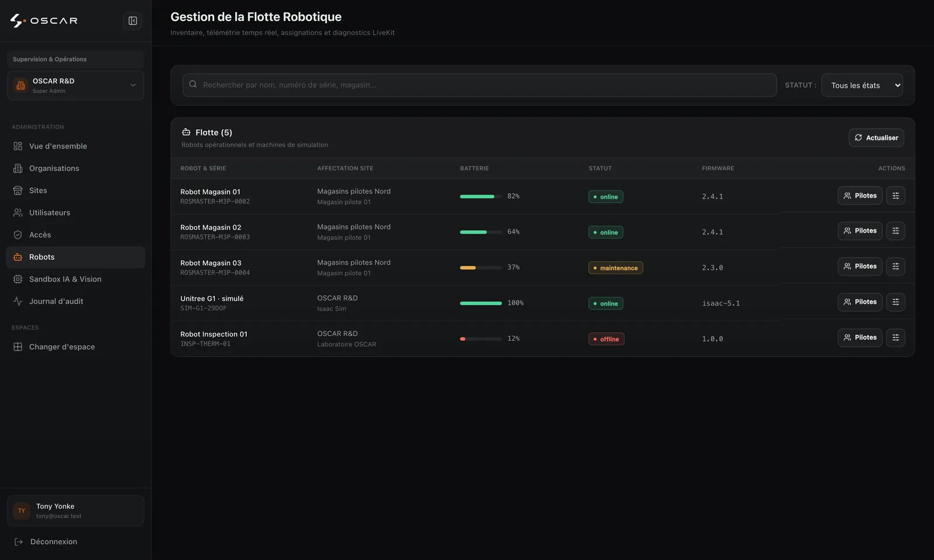Click the Tony Yonke profile card
934x560 pixels.
[75, 511]
